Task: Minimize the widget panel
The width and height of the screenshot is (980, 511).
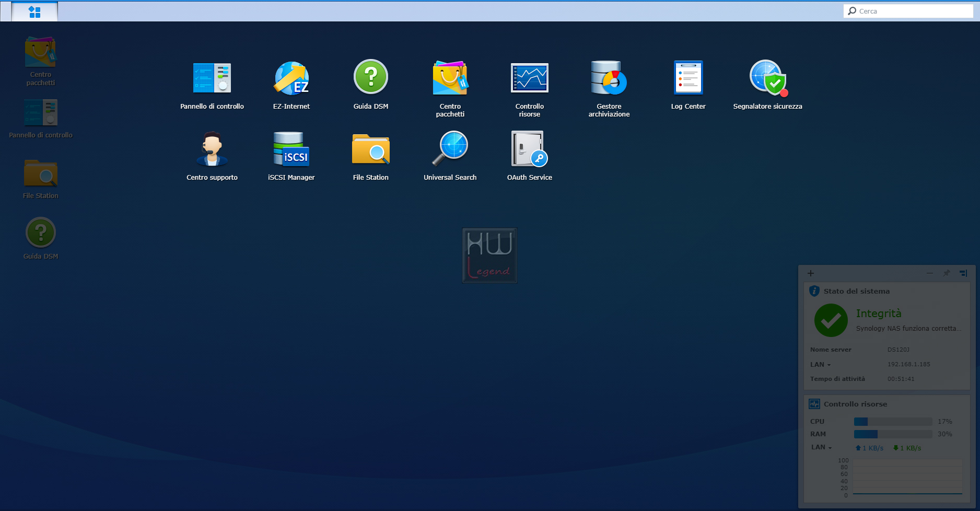Action: (x=930, y=273)
